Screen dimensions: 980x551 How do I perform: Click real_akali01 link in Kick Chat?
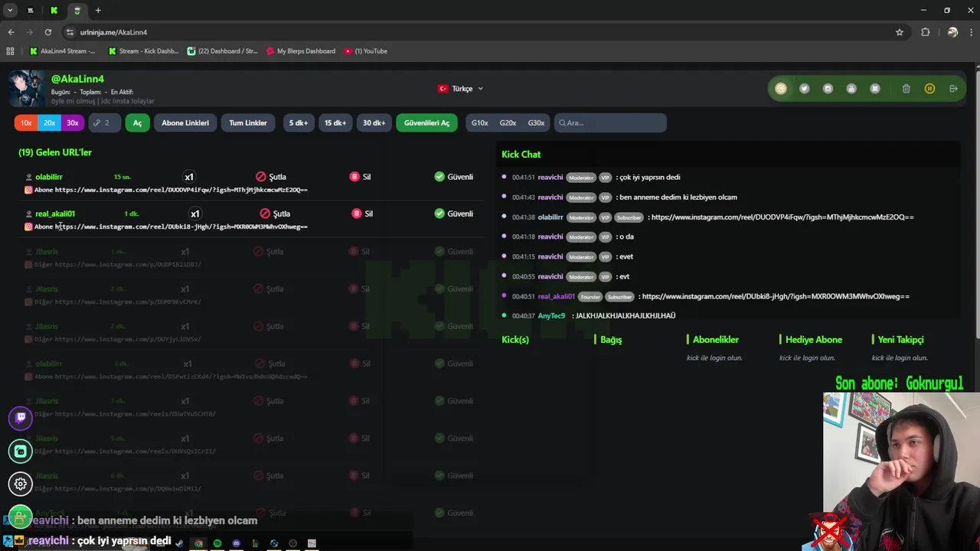coord(776,296)
